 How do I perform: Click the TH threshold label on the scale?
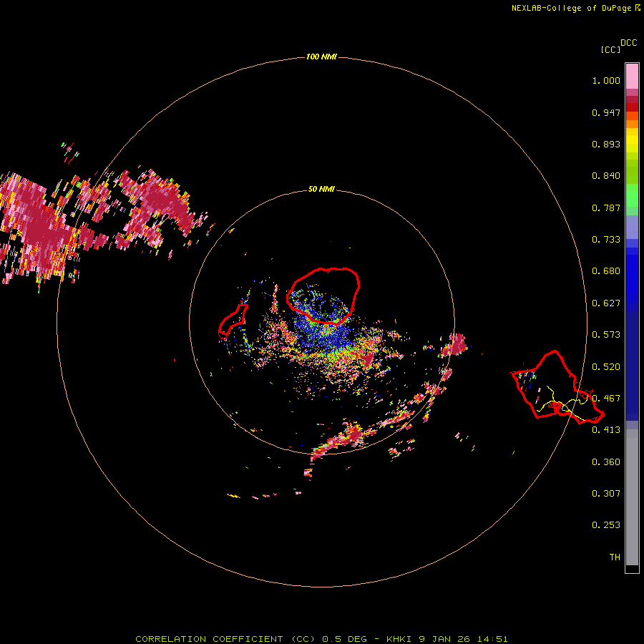pyautogui.click(x=615, y=557)
